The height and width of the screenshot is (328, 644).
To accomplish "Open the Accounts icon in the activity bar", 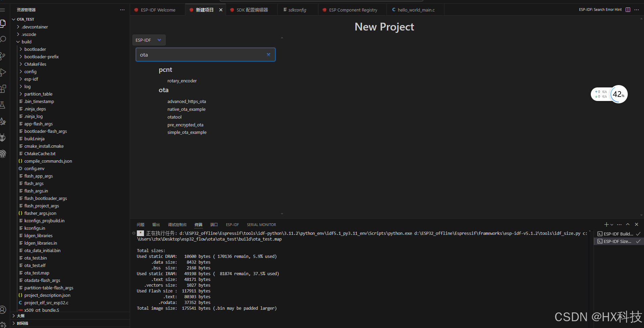I will [3, 310].
